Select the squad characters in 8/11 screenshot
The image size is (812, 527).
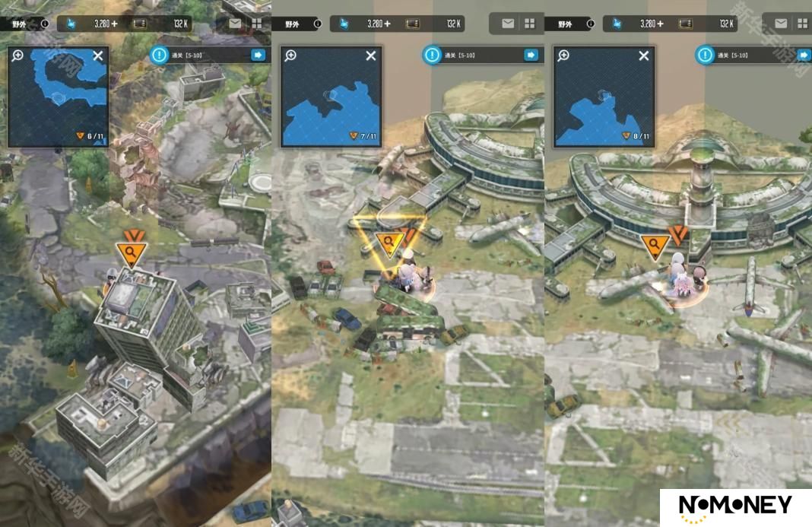point(686,276)
